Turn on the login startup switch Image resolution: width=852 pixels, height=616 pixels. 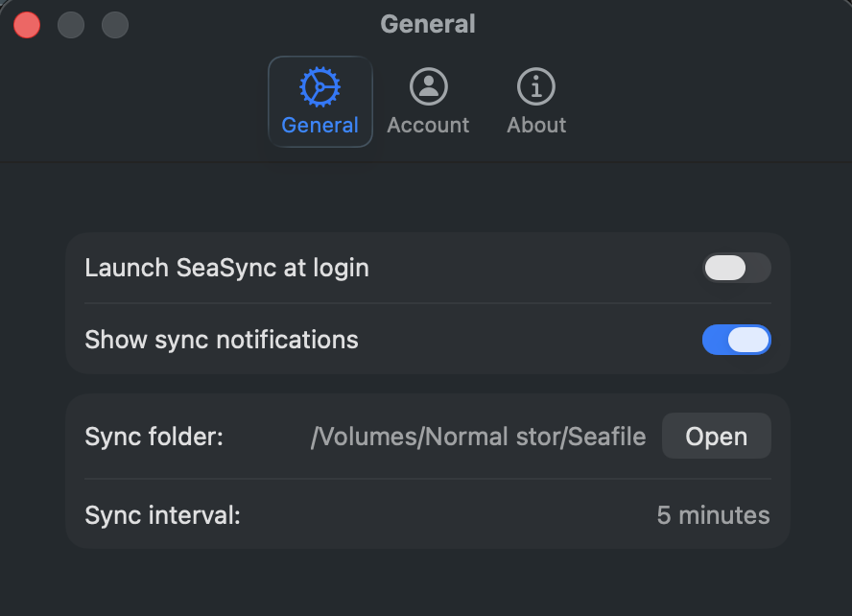pyautogui.click(x=737, y=269)
